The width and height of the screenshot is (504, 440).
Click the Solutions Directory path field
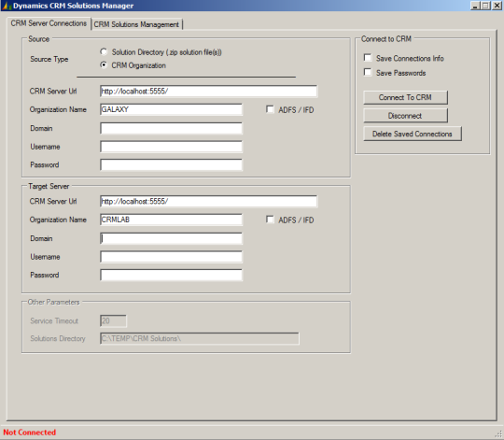(x=200, y=339)
